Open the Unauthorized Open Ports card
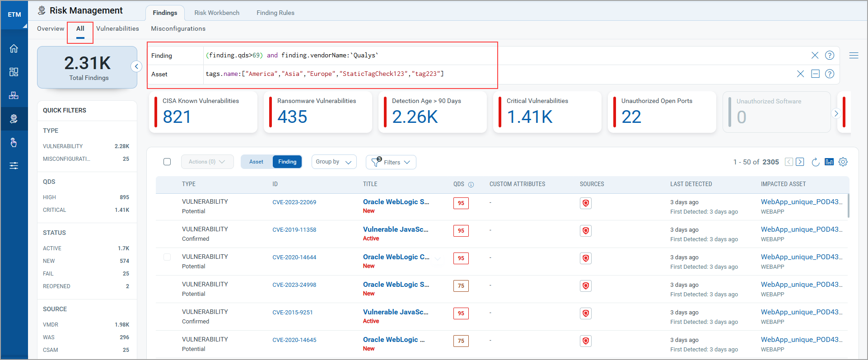Viewport: 868px width, 360px height. click(662, 112)
